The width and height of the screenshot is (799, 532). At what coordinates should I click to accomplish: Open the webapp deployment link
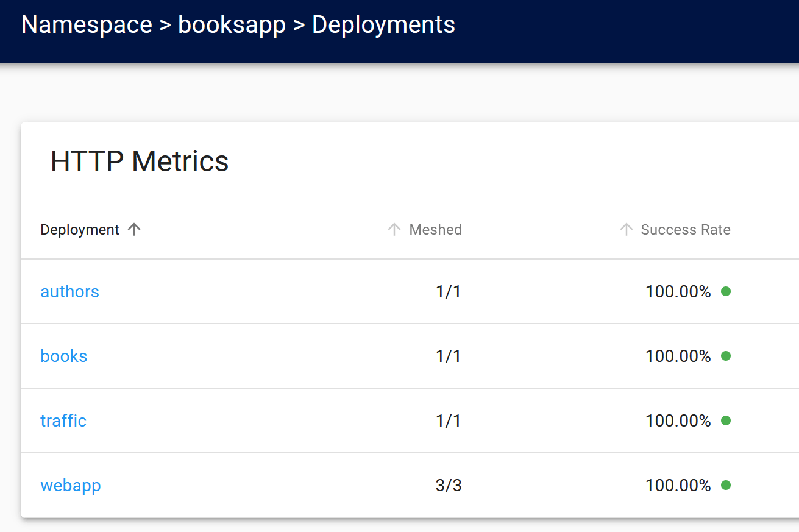pos(70,485)
